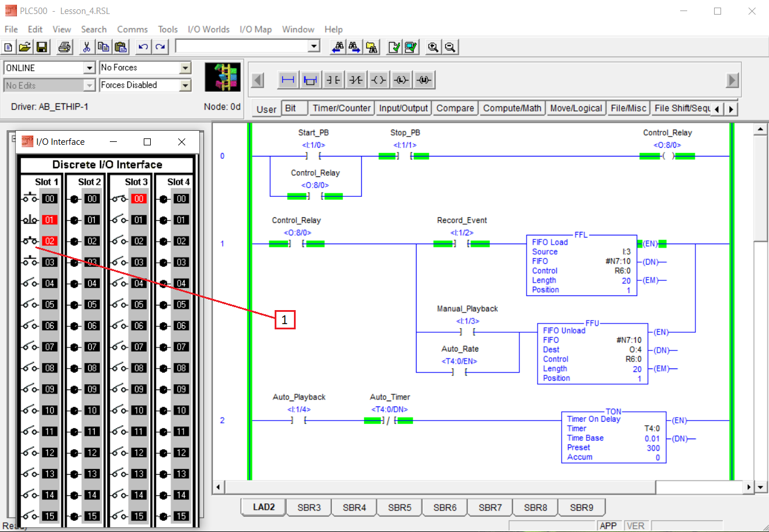Insert Output Unlatch instruction
The height and width of the screenshot is (532, 769).
[x=423, y=80]
